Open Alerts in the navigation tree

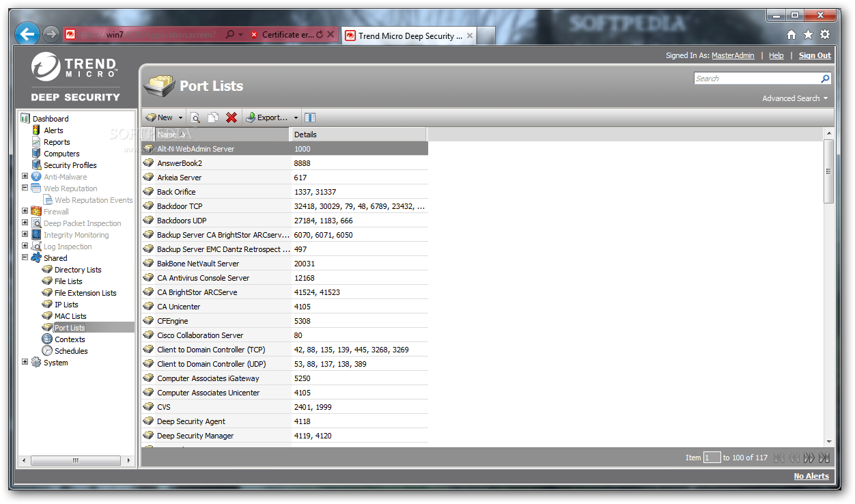(x=53, y=130)
